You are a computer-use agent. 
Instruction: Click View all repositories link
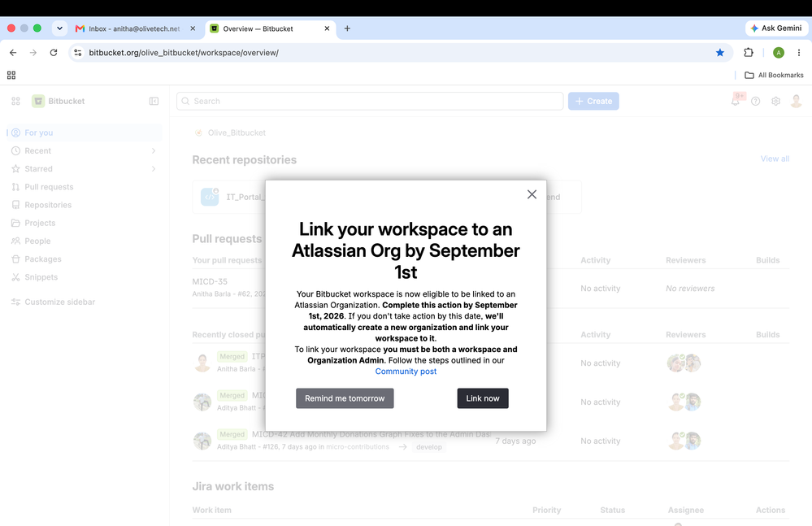coord(775,159)
